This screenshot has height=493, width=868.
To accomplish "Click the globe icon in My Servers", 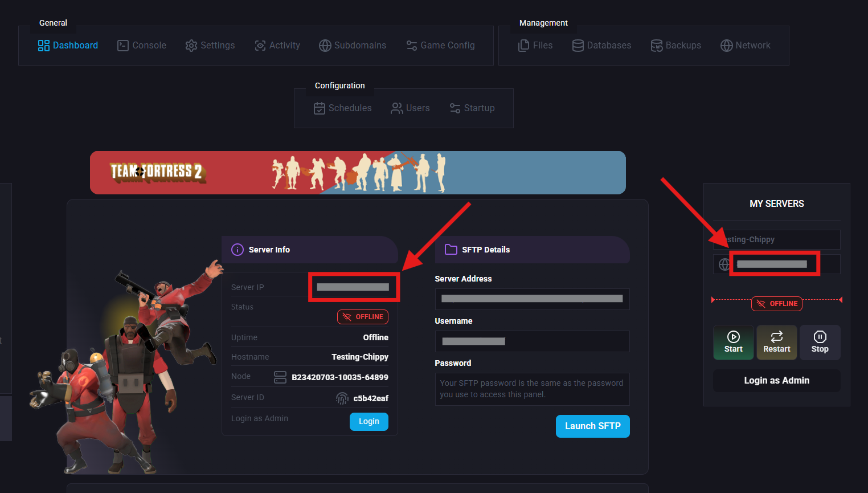I will [x=724, y=264].
